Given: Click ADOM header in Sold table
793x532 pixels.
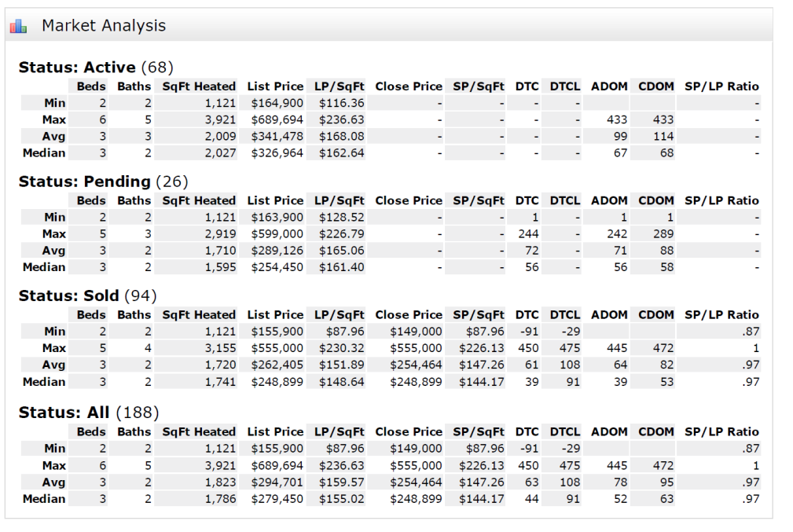Looking at the screenshot, I should [609, 315].
